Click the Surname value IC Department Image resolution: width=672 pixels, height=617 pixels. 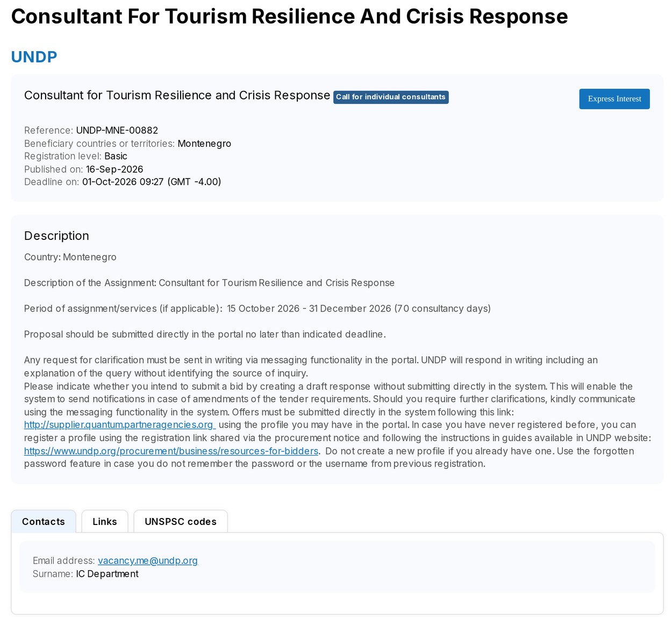click(x=108, y=574)
